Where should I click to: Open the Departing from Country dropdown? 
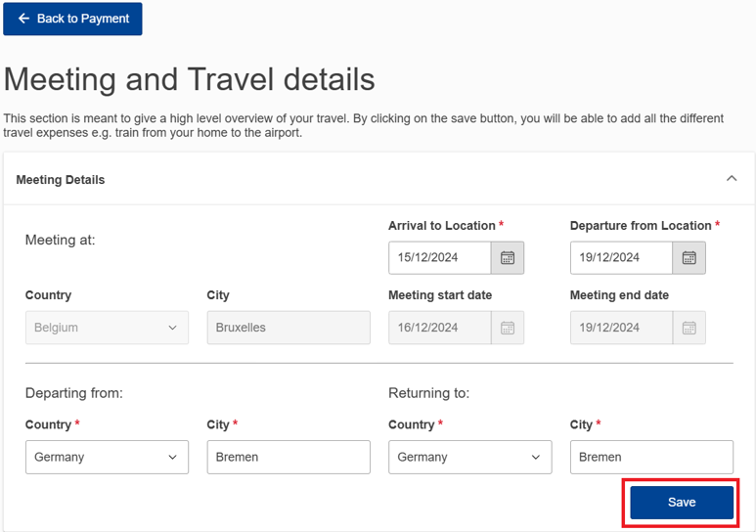click(107, 457)
